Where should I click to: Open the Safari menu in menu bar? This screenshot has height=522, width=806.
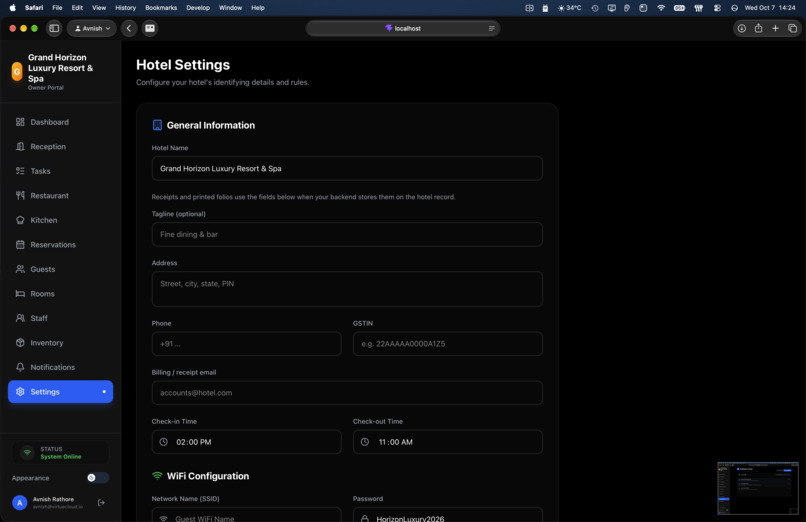click(x=34, y=8)
